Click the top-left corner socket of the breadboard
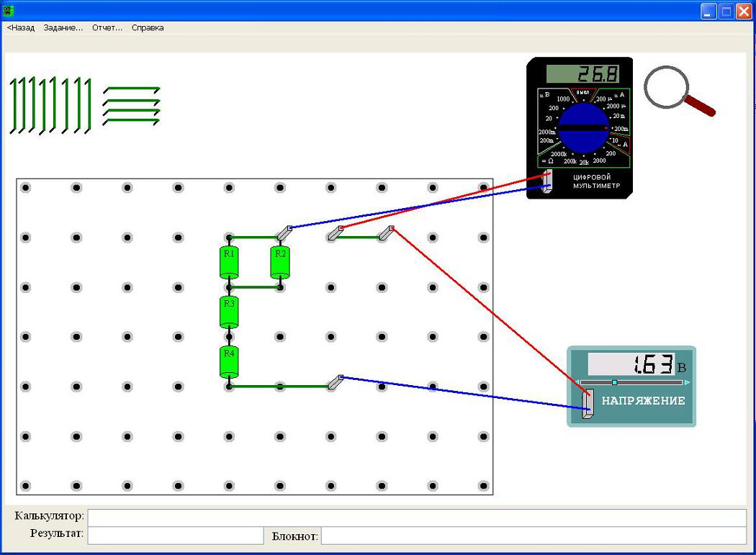The image size is (756, 555). click(x=25, y=188)
